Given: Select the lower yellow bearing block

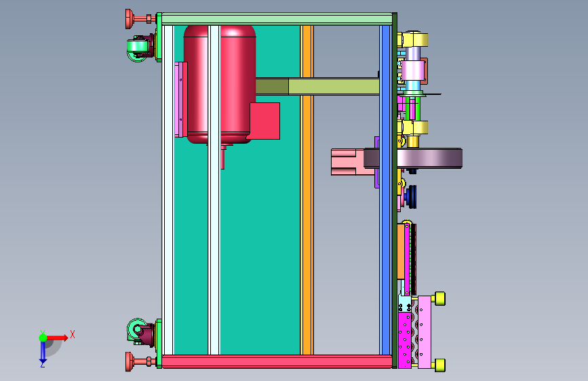Looking at the screenshot, I should [416, 127].
